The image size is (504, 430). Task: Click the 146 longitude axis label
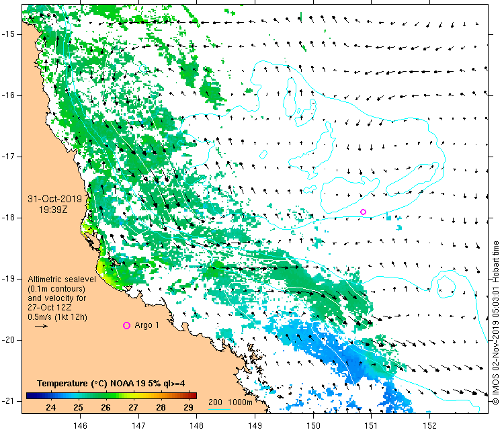click(80, 425)
